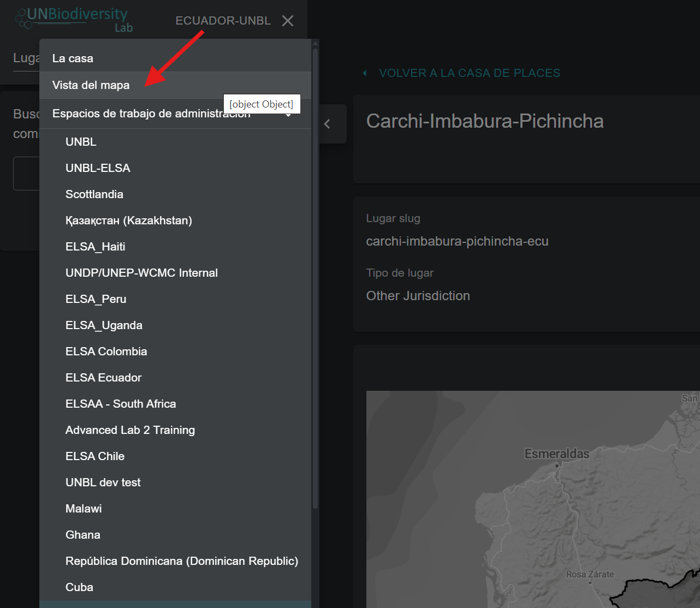Open the Kazakhstan workspace

[128, 220]
